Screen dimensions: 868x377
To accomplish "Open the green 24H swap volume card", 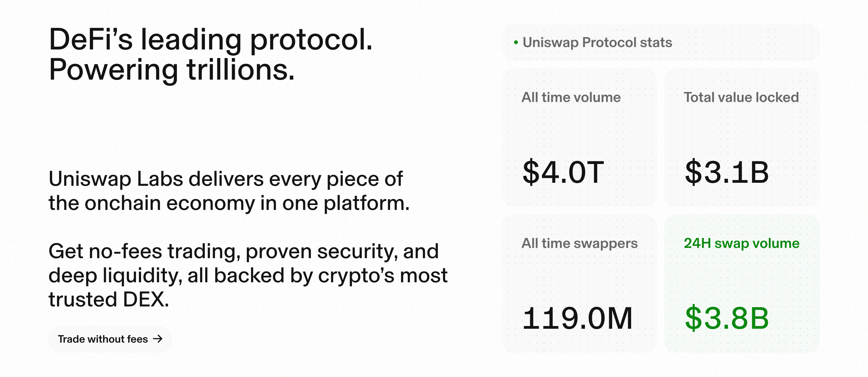I will [742, 283].
